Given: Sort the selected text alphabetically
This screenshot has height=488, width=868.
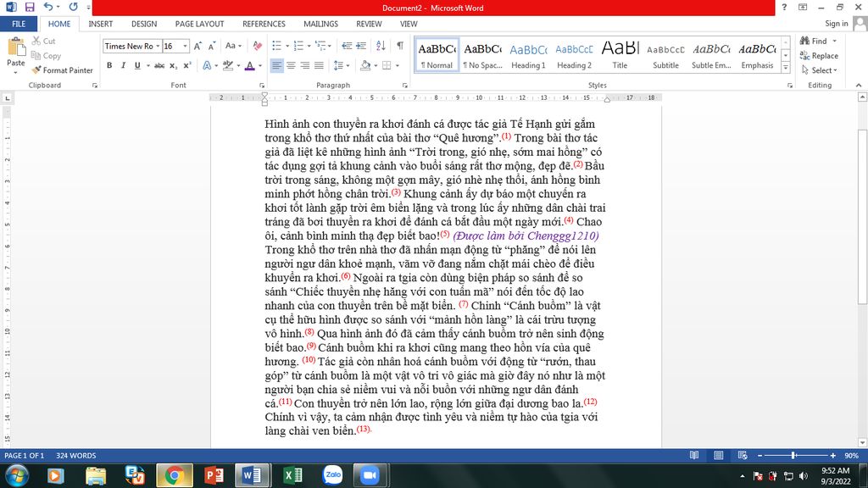Looking at the screenshot, I should 381,46.
